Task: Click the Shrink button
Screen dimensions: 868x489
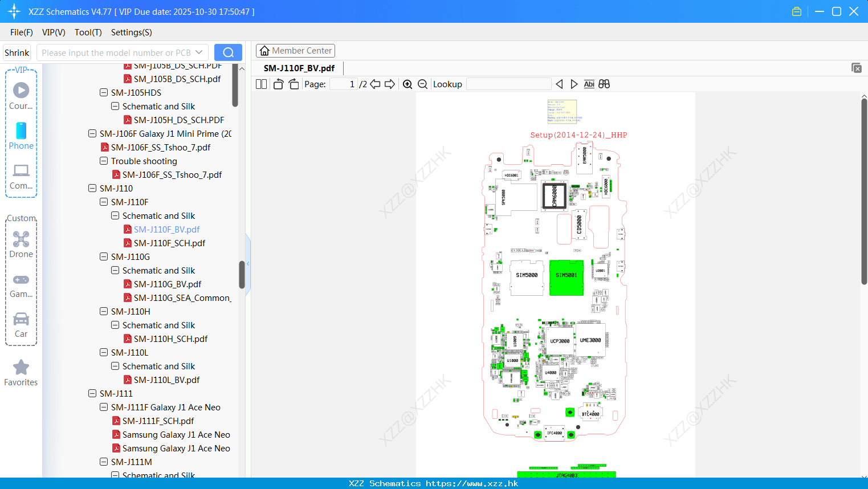Action: tap(17, 52)
